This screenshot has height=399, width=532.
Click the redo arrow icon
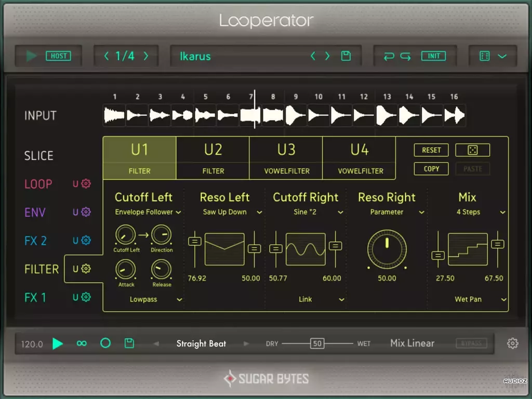[405, 56]
